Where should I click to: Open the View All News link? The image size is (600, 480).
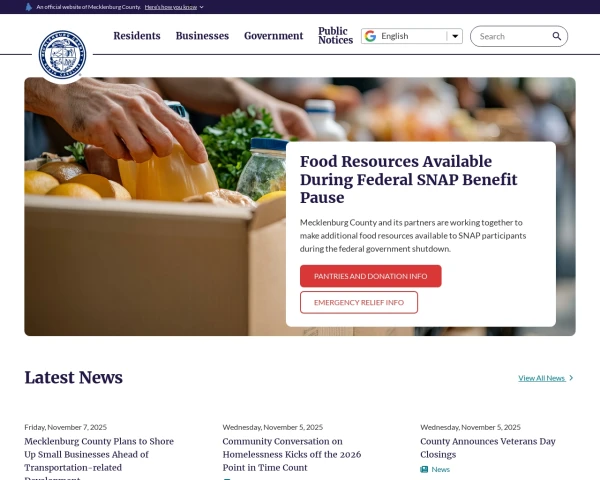[x=541, y=378]
